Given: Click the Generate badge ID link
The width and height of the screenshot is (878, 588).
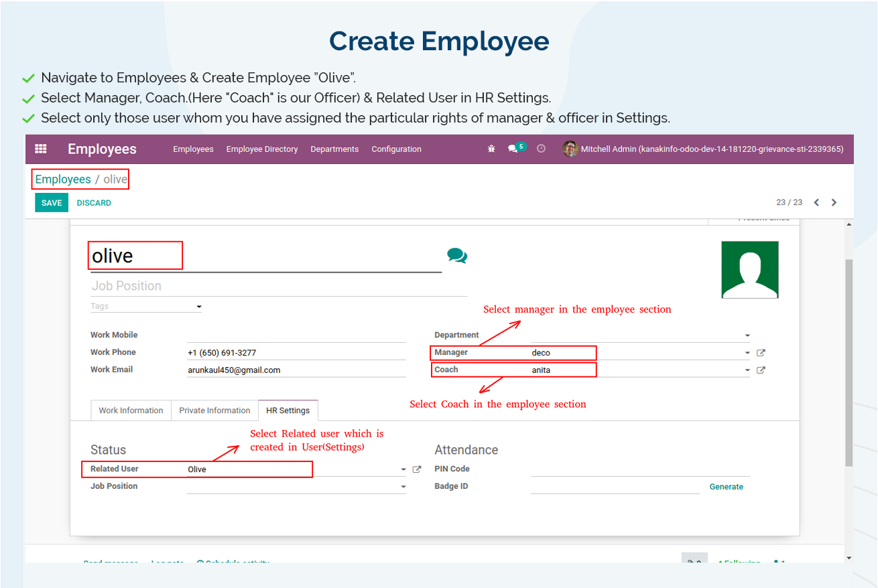Looking at the screenshot, I should pyautogui.click(x=727, y=487).
